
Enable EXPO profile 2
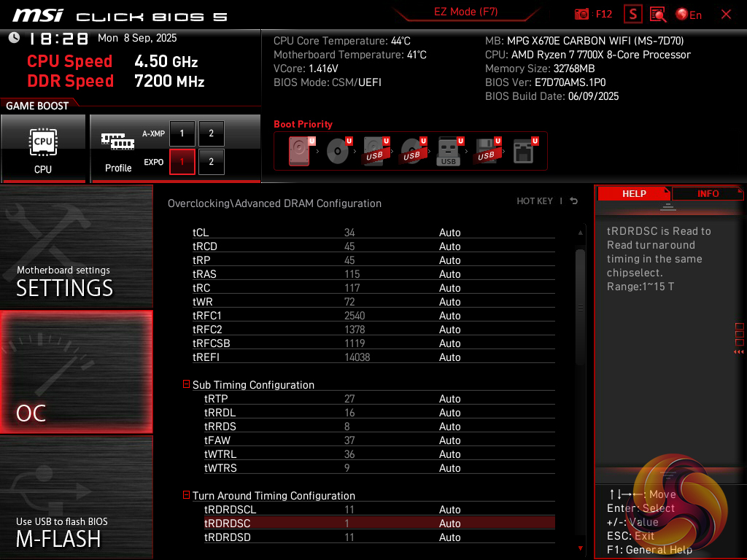point(211,162)
